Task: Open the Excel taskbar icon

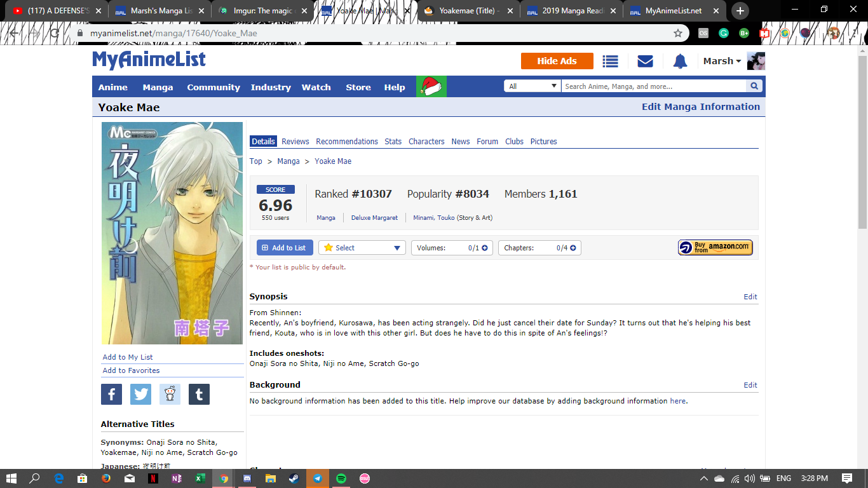Action: click(200, 478)
